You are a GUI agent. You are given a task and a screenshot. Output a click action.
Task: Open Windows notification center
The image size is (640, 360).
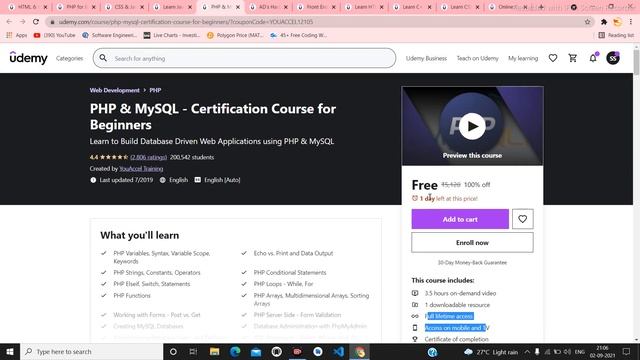pos(627,351)
